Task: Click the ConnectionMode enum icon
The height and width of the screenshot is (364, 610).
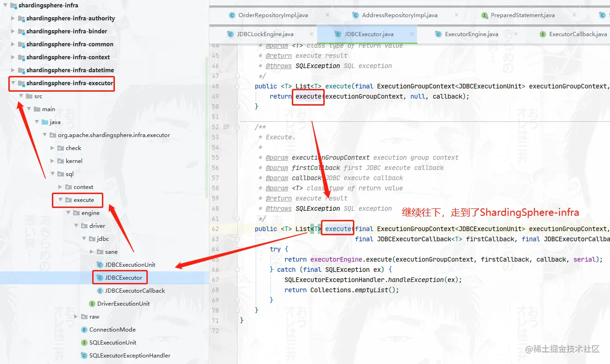Action: click(x=84, y=330)
